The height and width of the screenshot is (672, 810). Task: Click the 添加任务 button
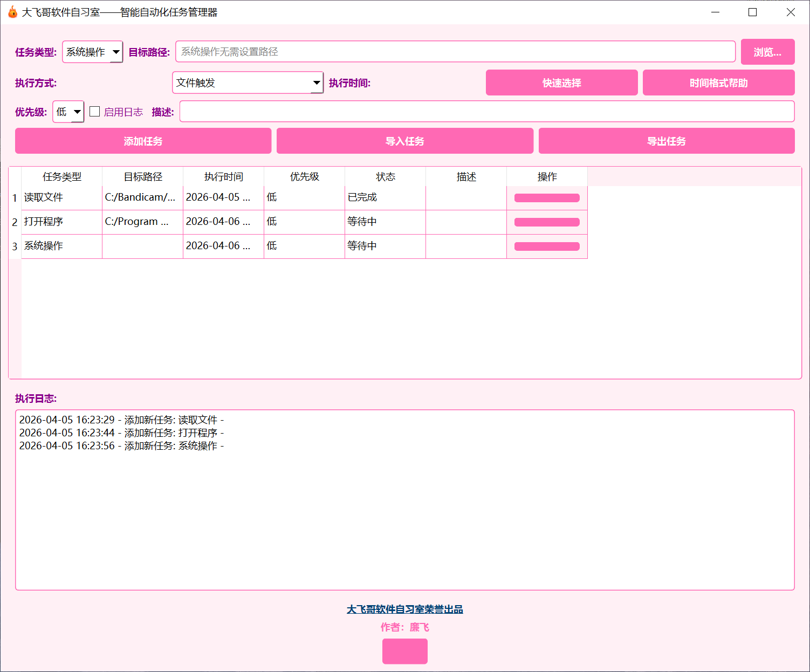click(143, 141)
